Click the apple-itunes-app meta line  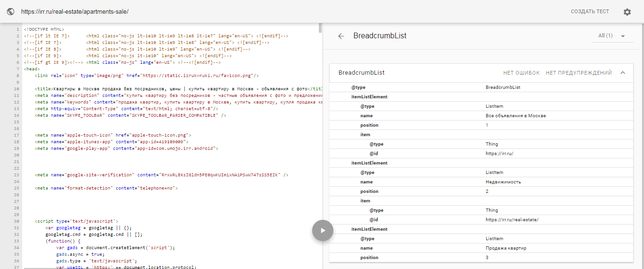[x=112, y=142]
